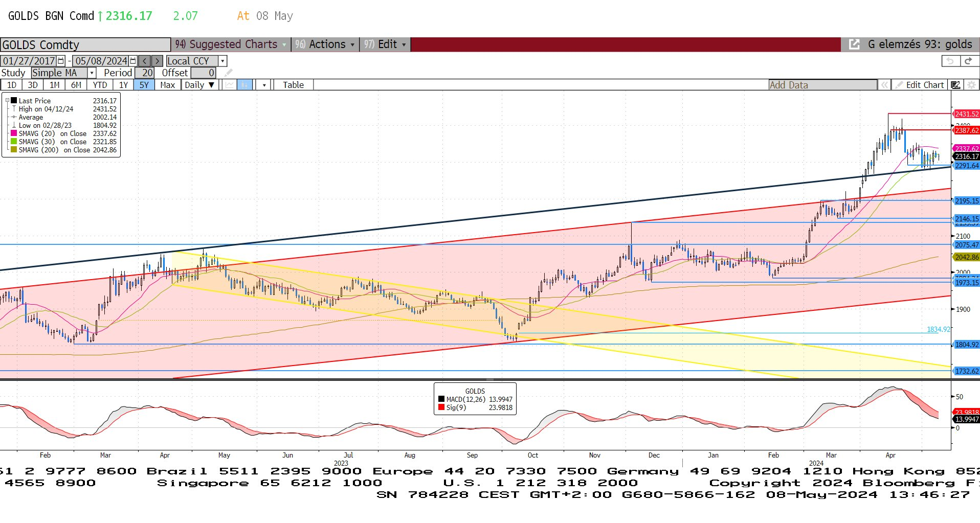Open the Edit dropdown menu
The width and height of the screenshot is (980, 523).
point(385,44)
